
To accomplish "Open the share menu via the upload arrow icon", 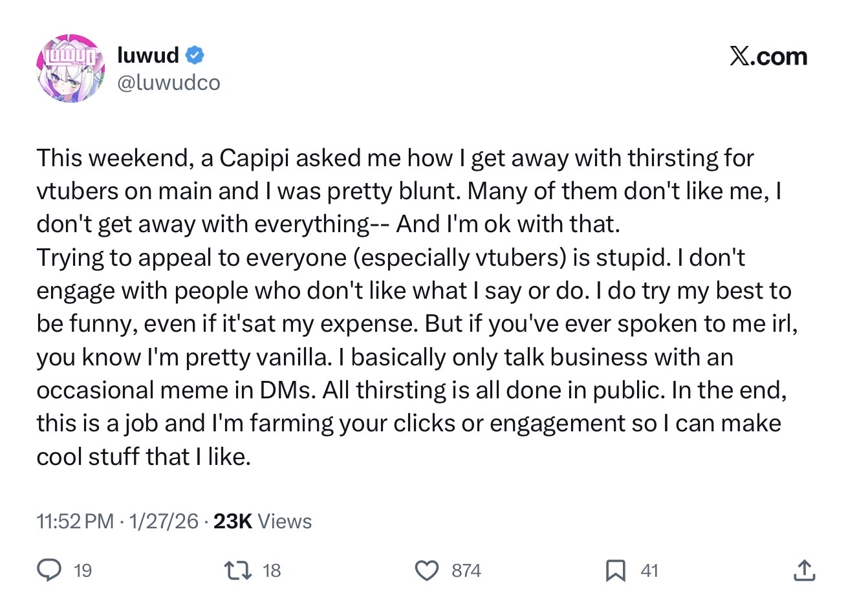I will pyautogui.click(x=804, y=570).
